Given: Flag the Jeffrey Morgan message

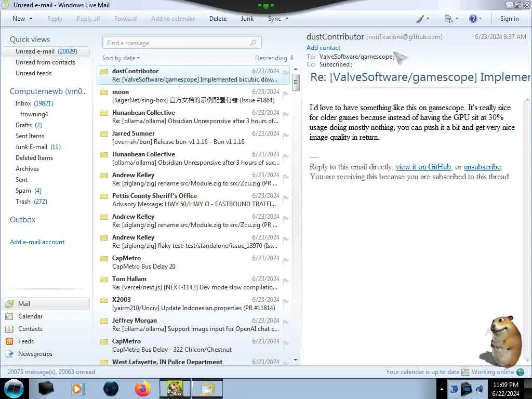Looking at the screenshot, I should click(x=286, y=322).
